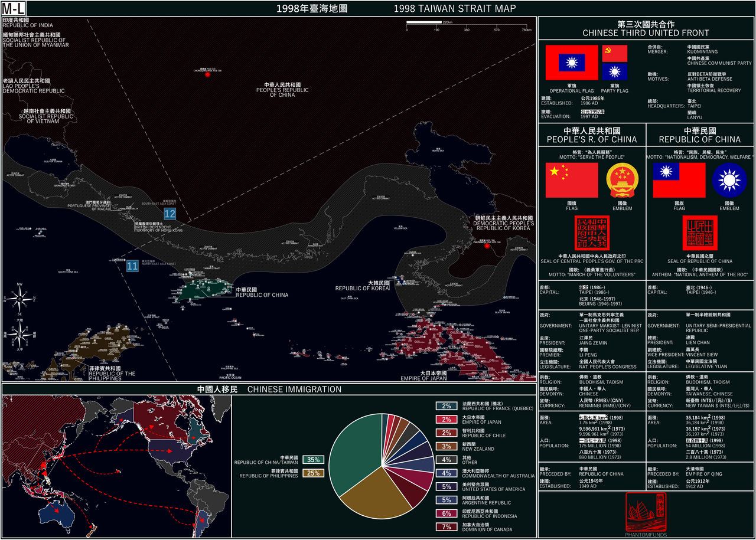Click the 'LIEN CHAN' president name
Image resolution: width=756 pixels, height=540 pixels.
698,343
